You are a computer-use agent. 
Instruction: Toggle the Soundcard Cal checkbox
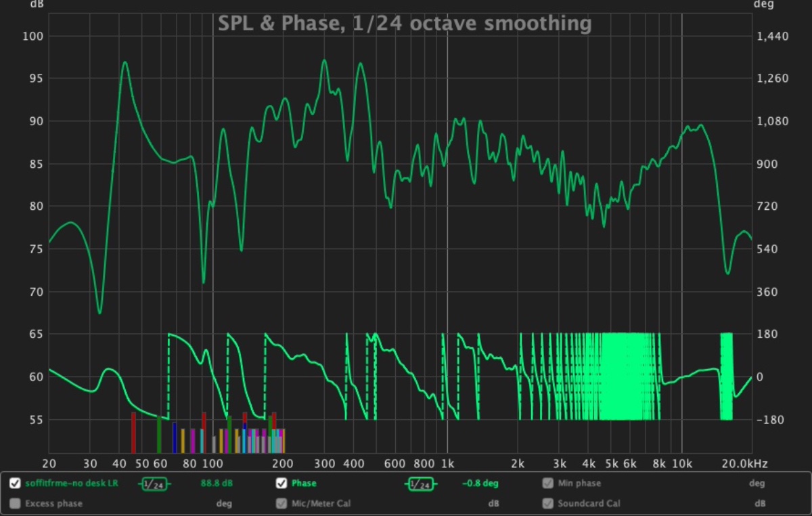click(x=547, y=503)
